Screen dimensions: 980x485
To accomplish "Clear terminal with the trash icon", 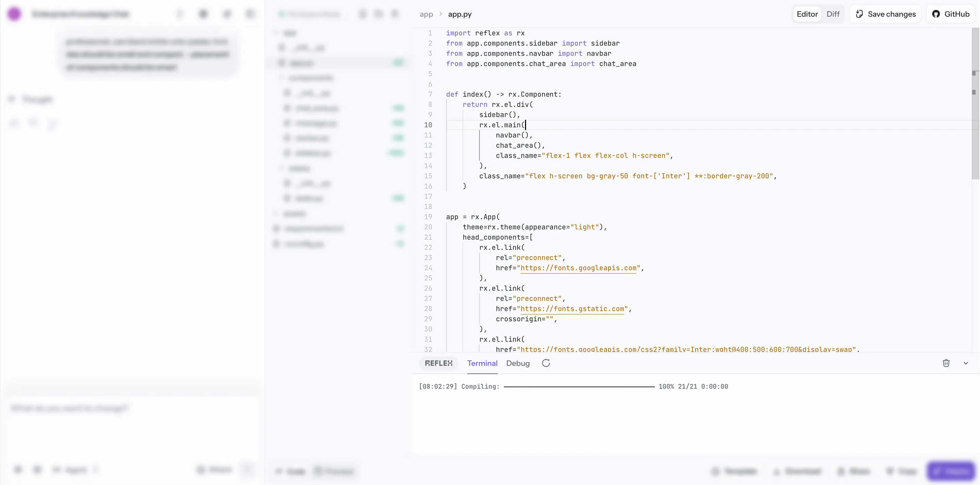I will [x=946, y=363].
